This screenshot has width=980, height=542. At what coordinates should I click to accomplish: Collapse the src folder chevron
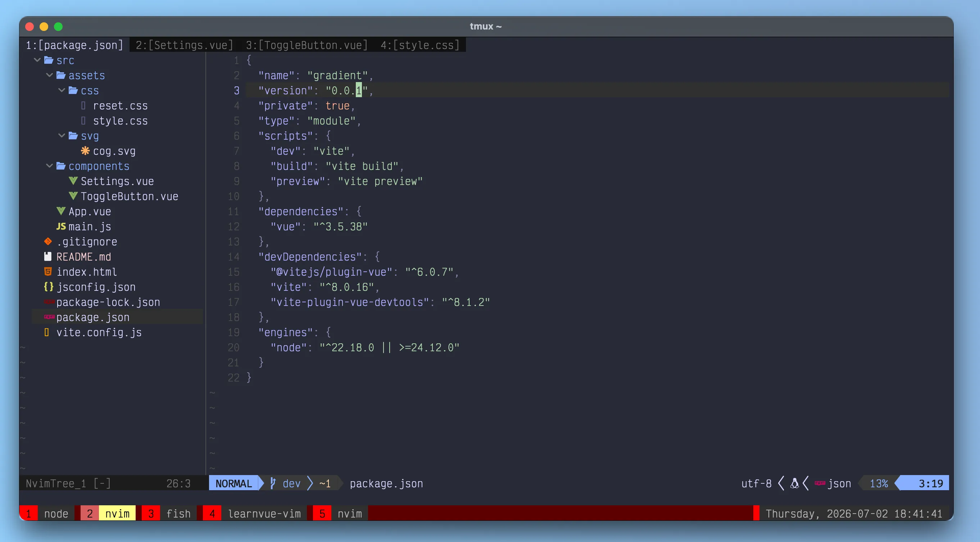pos(37,60)
